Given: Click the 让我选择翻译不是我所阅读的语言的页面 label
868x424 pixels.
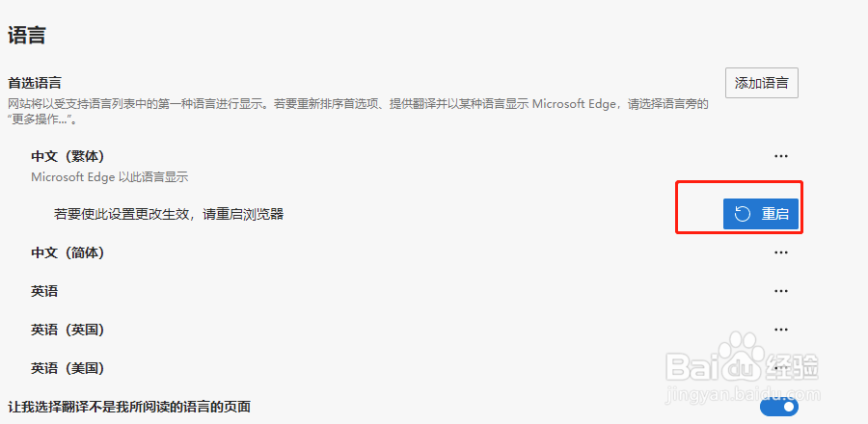Looking at the screenshot, I should pyautogui.click(x=129, y=407).
